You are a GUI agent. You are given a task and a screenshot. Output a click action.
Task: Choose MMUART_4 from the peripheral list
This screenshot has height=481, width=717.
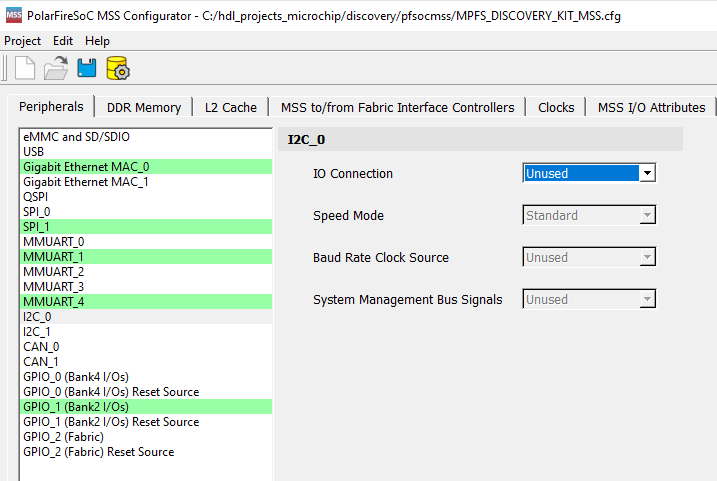click(x=53, y=301)
